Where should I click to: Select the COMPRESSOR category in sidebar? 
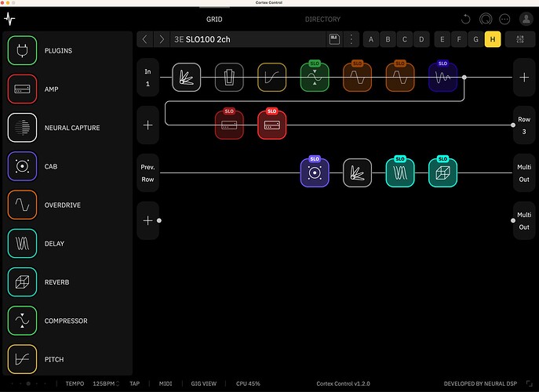point(22,321)
